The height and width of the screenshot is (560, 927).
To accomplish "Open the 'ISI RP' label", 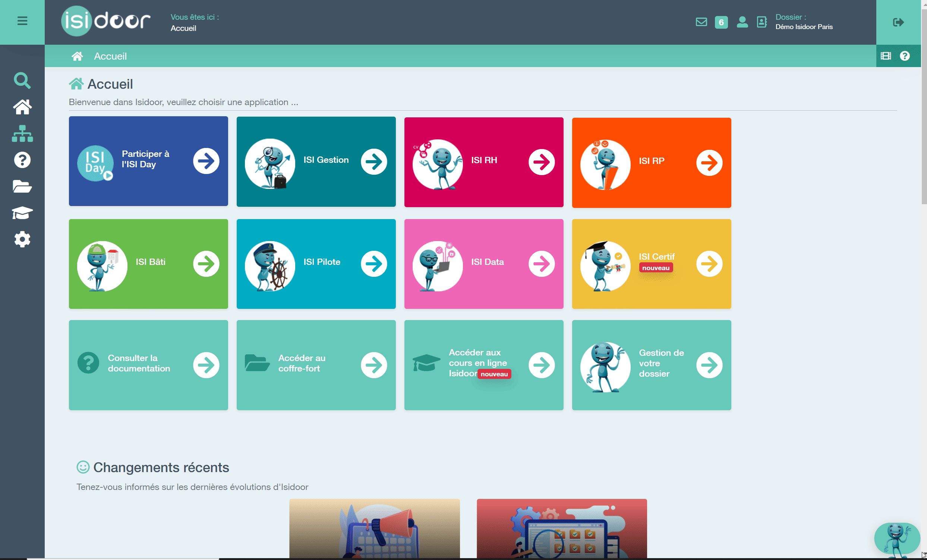I will point(652,161).
